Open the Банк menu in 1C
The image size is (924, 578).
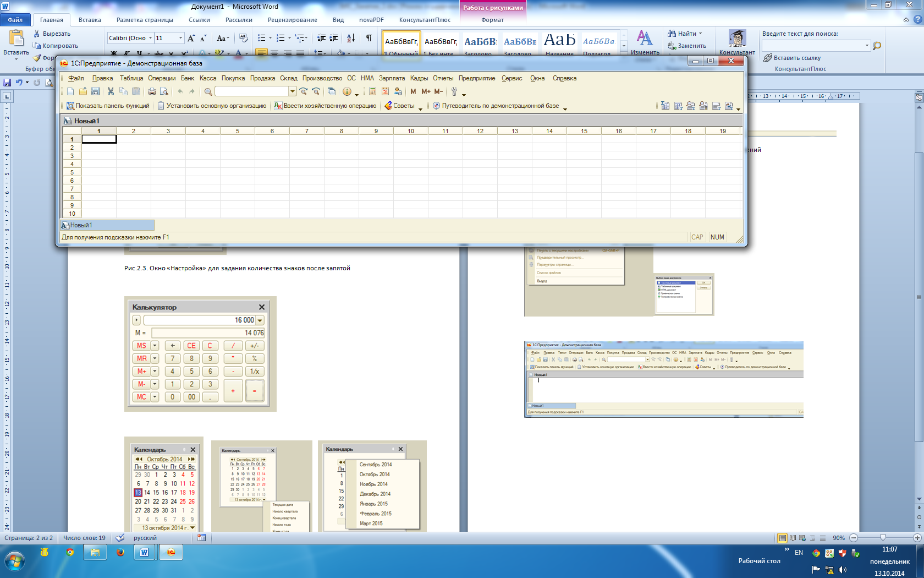(188, 78)
